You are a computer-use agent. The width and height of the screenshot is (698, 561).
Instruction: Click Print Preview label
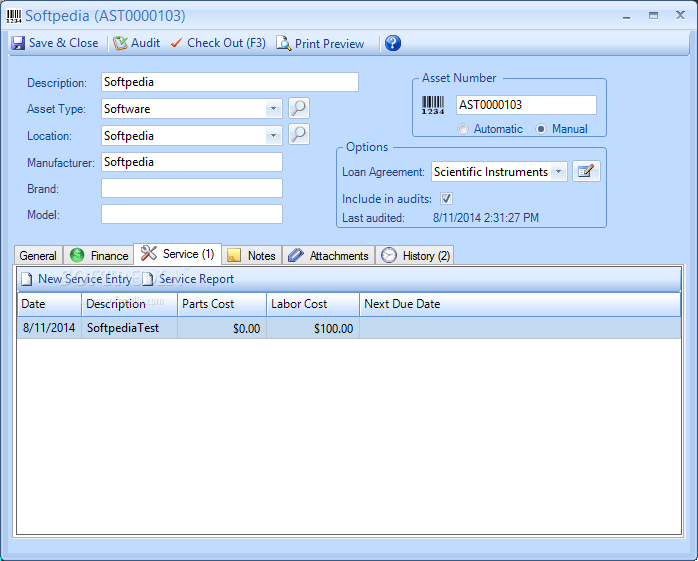pos(329,44)
